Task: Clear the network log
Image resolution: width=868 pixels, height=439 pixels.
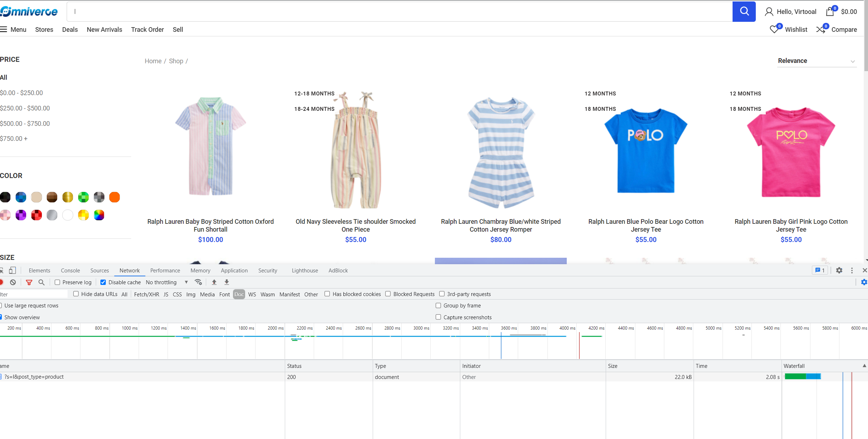Action: click(13, 282)
